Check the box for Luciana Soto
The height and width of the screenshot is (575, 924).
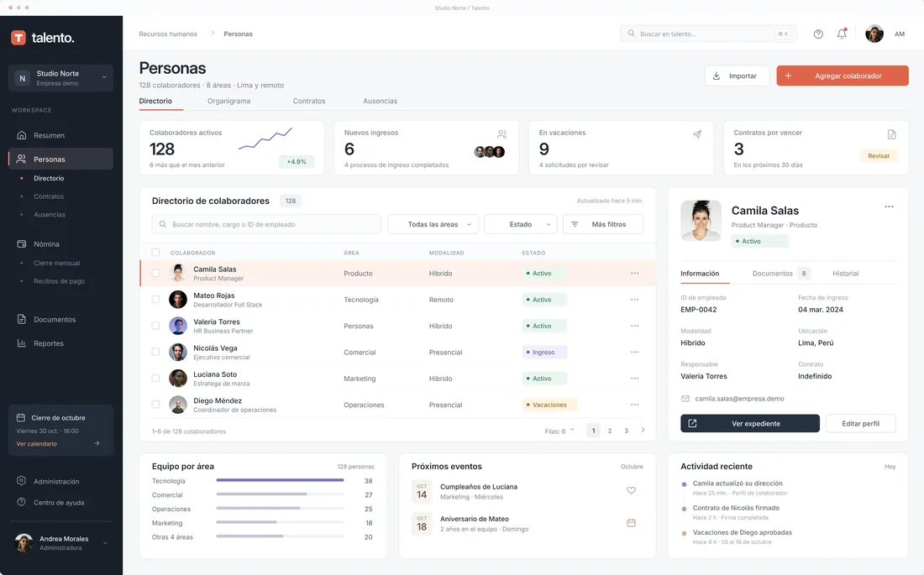[155, 379]
